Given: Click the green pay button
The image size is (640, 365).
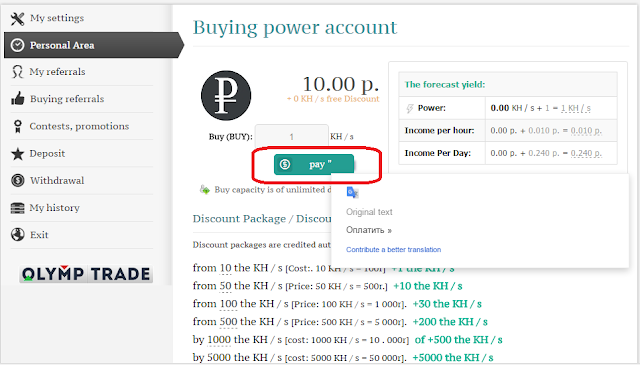Looking at the screenshot, I should click(314, 164).
